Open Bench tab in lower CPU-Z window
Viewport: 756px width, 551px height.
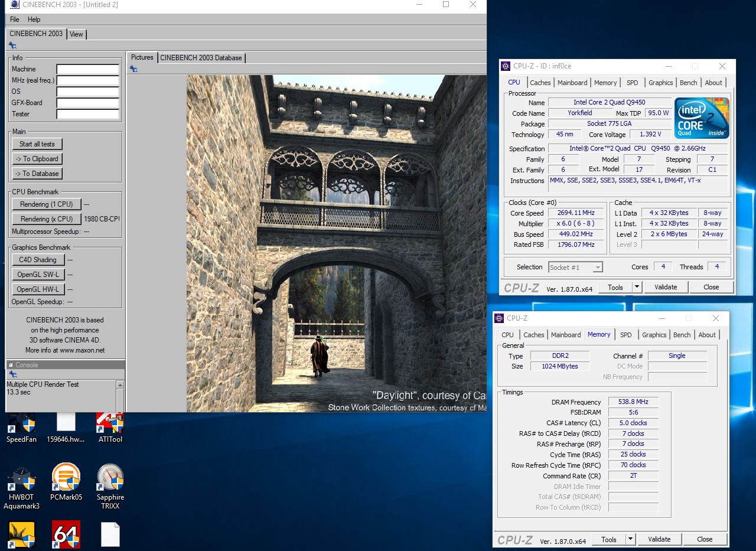tap(682, 335)
